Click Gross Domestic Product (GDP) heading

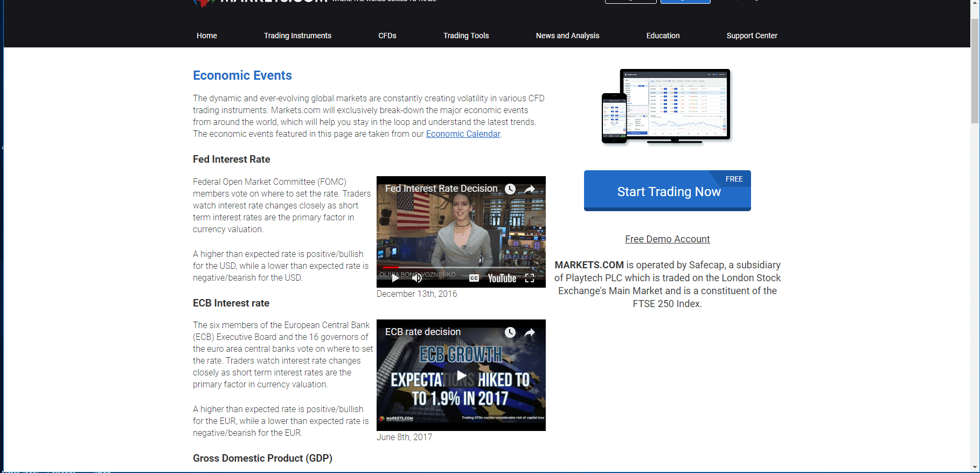(262, 458)
